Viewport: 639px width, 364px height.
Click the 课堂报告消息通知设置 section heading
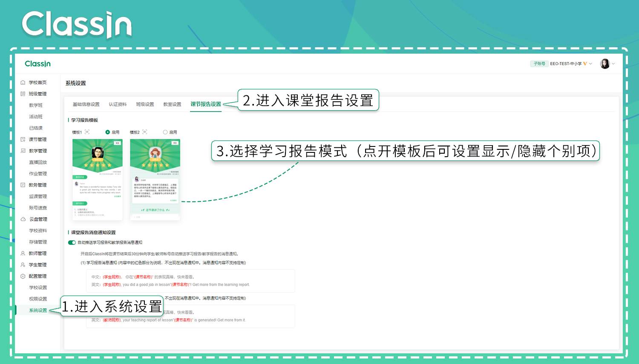[x=93, y=232]
